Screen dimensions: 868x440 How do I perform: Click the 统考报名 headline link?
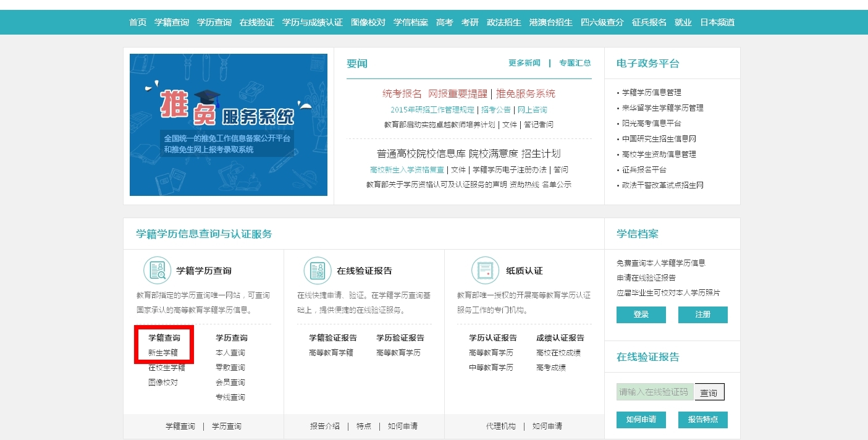(x=402, y=94)
